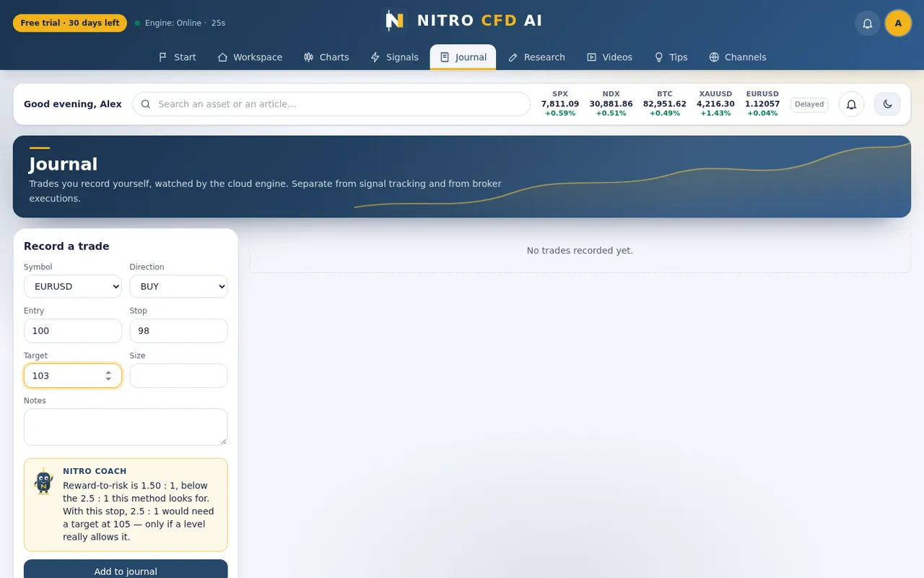924x578 pixels.
Task: Click the "Record a trade" heading
Action: (x=66, y=246)
